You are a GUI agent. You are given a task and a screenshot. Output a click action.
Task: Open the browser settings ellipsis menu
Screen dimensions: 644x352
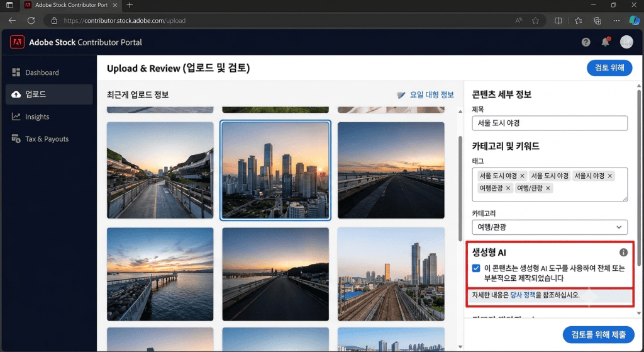pos(616,21)
